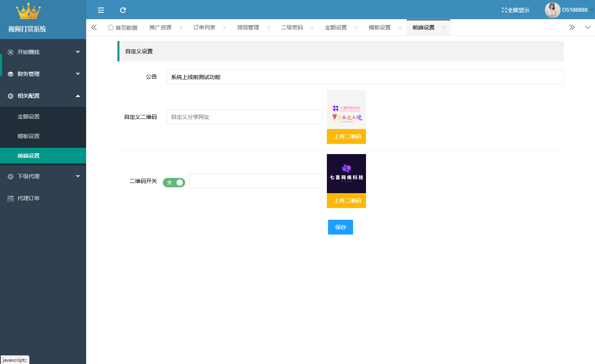
Task: Open 金额设置 in the sidebar
Action: (43, 117)
